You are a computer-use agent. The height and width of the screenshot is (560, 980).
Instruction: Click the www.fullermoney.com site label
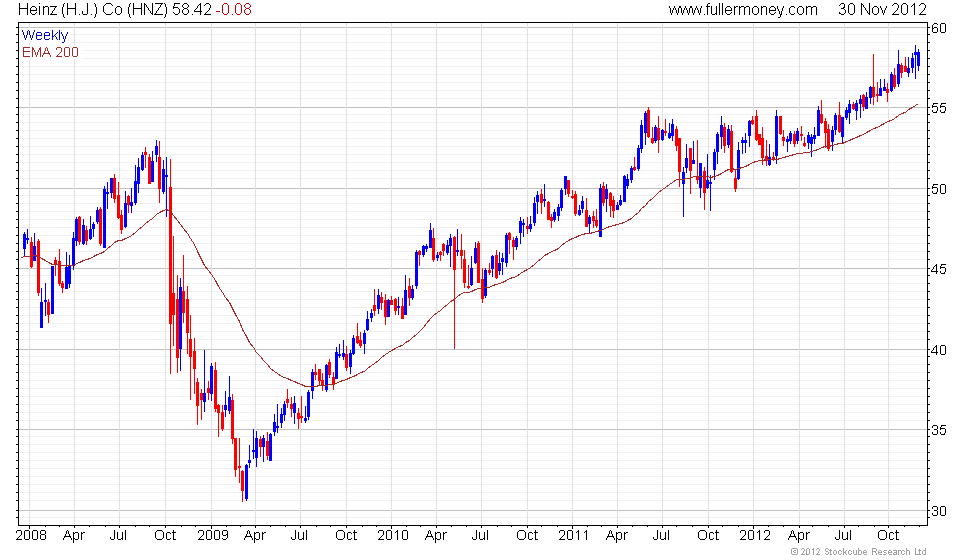click(742, 9)
